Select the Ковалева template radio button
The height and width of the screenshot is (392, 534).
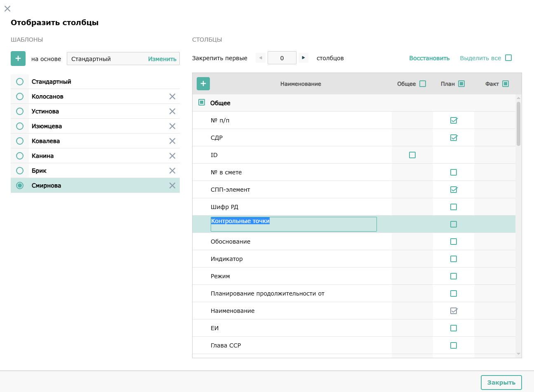coord(20,141)
